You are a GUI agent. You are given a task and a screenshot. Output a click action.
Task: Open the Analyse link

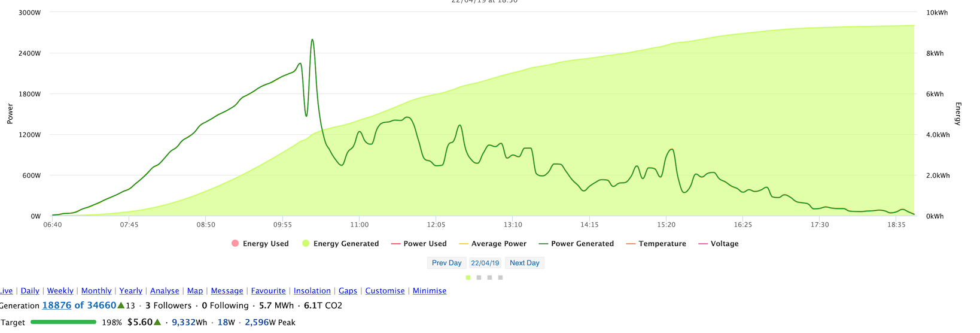click(x=165, y=291)
